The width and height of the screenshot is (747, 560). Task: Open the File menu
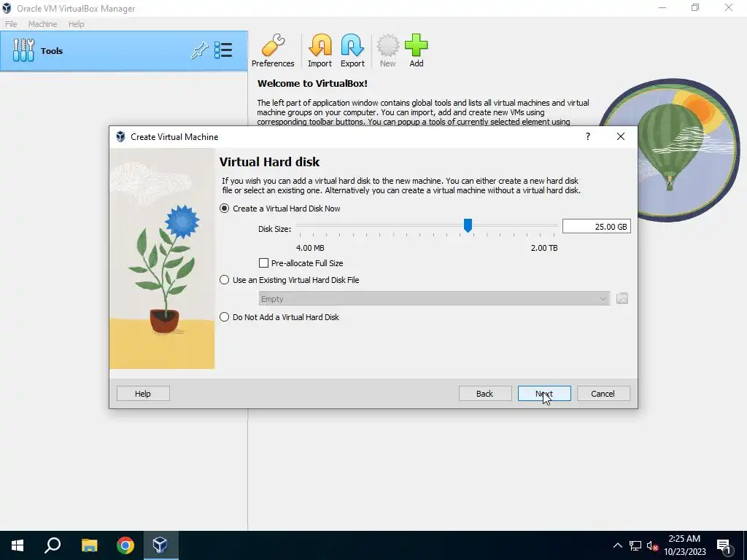point(11,24)
